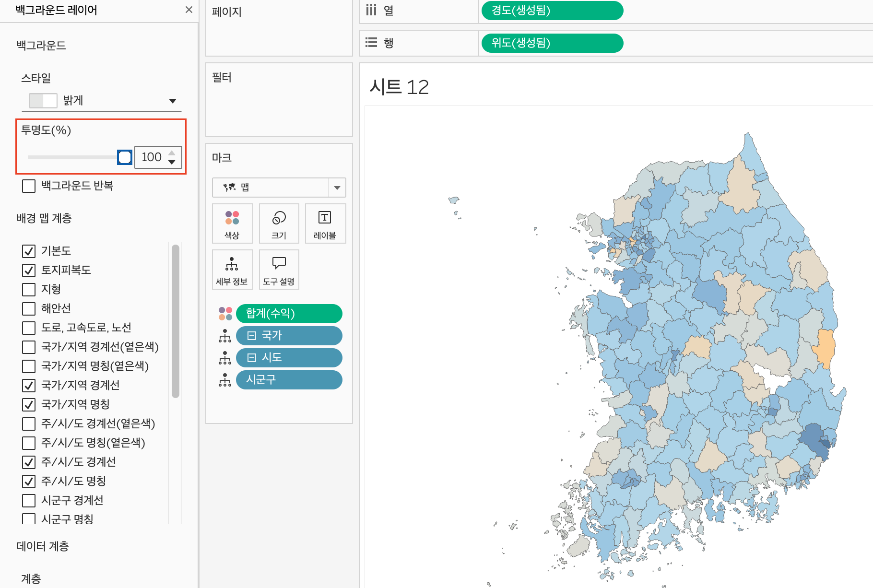Click color icon beside 합계(수익) pill

coord(225,314)
